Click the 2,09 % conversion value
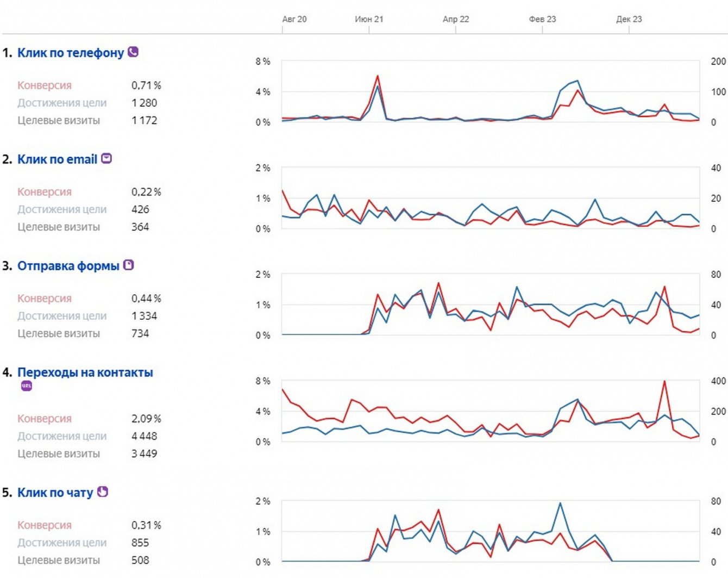Image resolution: width=728 pixels, height=578 pixels. coord(146,419)
